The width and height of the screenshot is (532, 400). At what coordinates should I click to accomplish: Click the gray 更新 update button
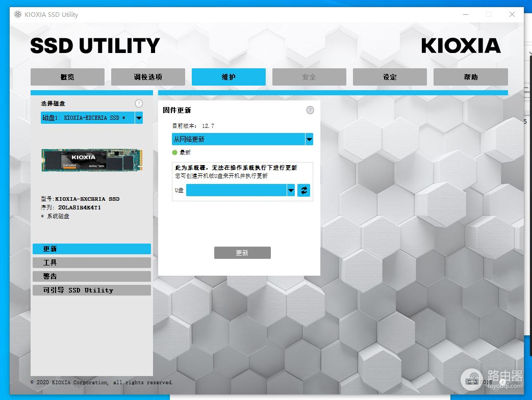(x=242, y=253)
